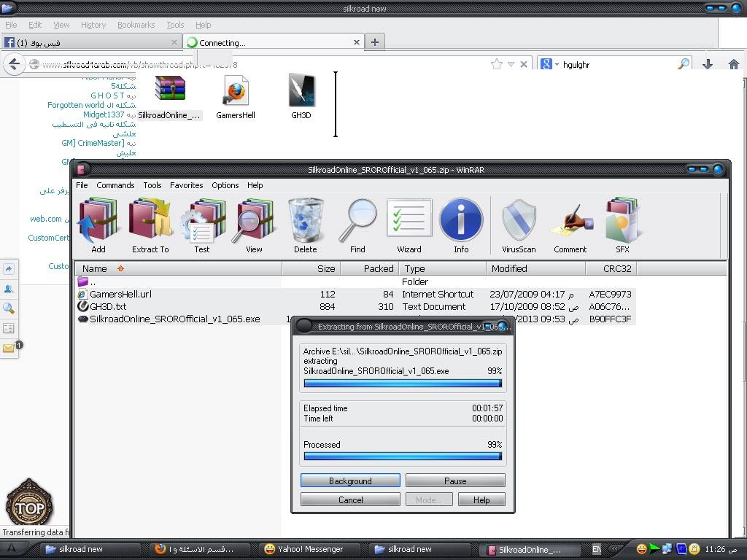Sort by the Size column header
Screen dimensions: 747x560
pyautogui.click(x=311, y=268)
